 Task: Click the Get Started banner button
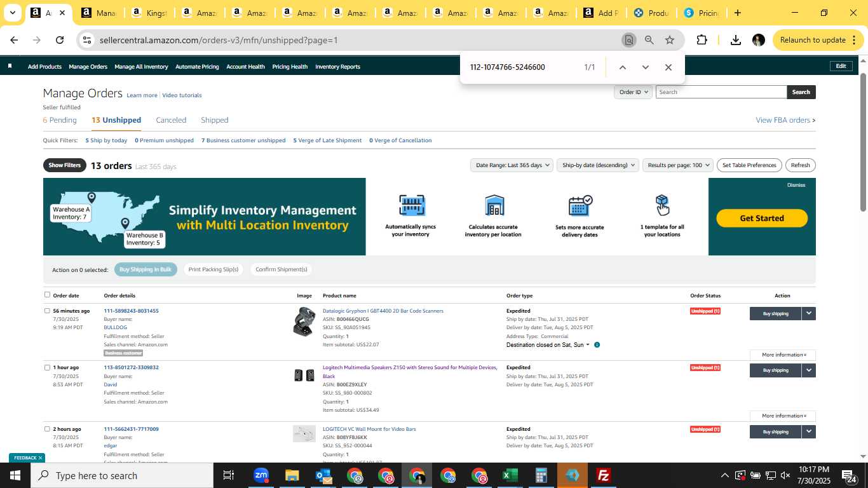click(x=762, y=218)
